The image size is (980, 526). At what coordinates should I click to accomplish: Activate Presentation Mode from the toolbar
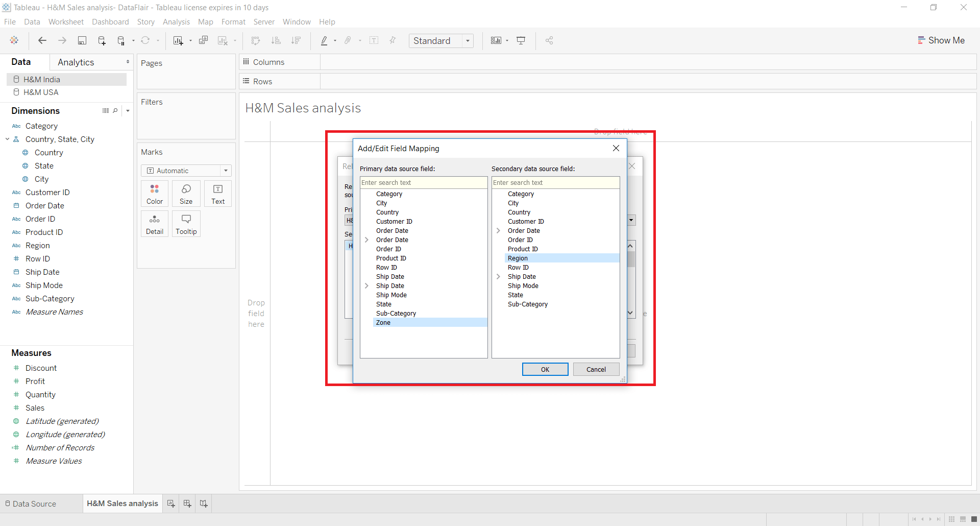pyautogui.click(x=521, y=40)
